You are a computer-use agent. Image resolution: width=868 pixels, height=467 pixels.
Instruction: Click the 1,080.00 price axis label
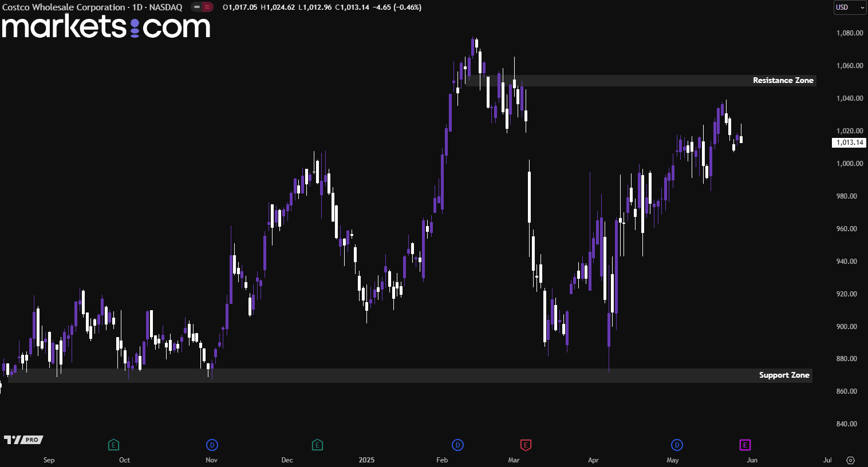[x=850, y=33]
